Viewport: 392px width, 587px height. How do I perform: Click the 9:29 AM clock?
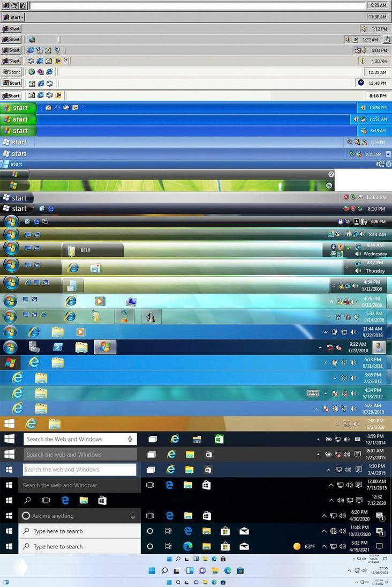pos(378,5)
